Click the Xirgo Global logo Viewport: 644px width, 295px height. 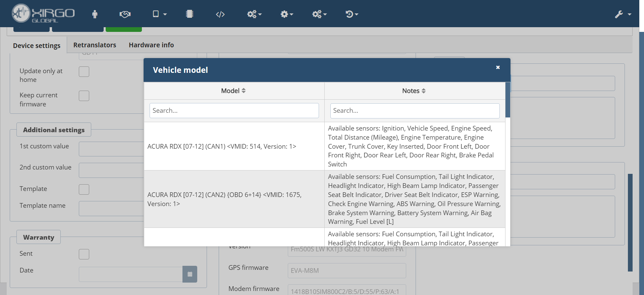point(43,13)
